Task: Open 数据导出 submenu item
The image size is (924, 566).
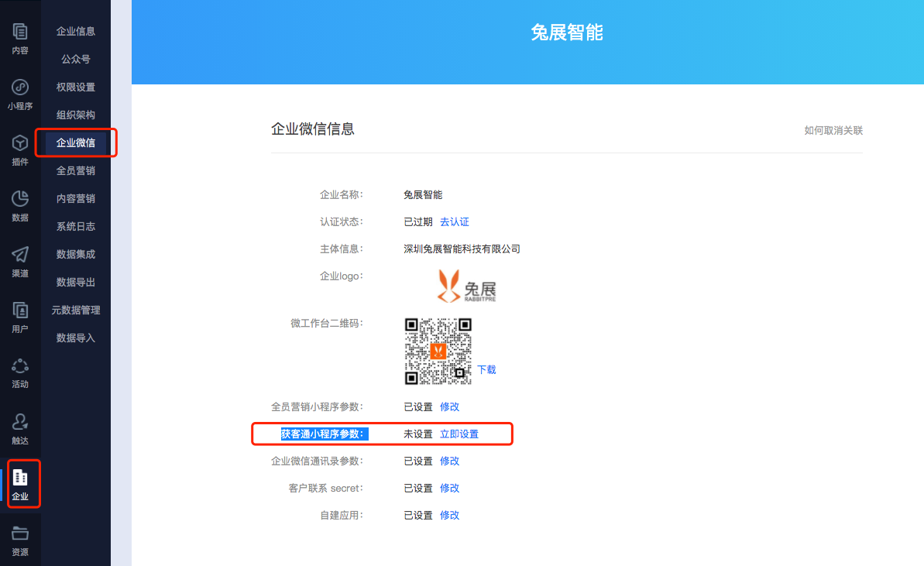Action: coord(75,282)
